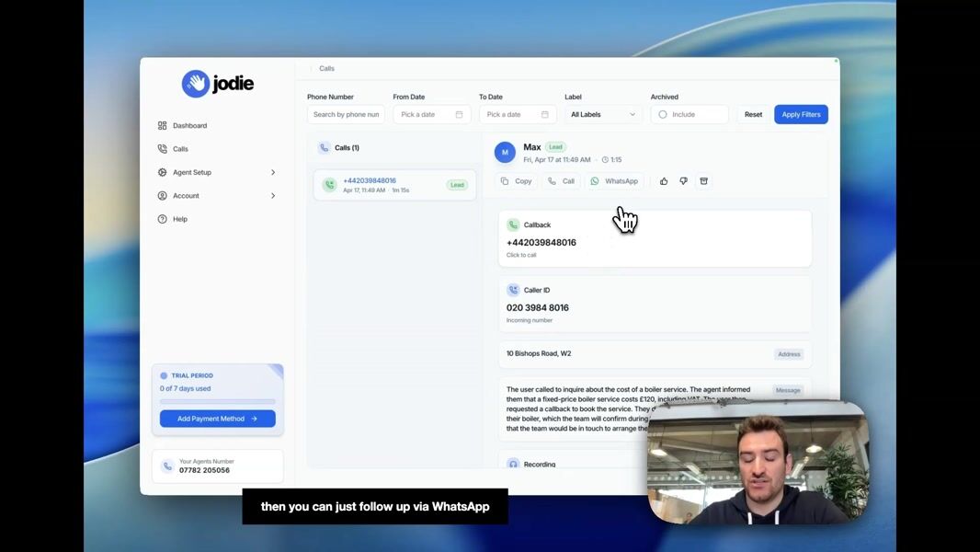This screenshot has height=552, width=980.
Task: Open the Help sidebar item
Action: tap(179, 219)
